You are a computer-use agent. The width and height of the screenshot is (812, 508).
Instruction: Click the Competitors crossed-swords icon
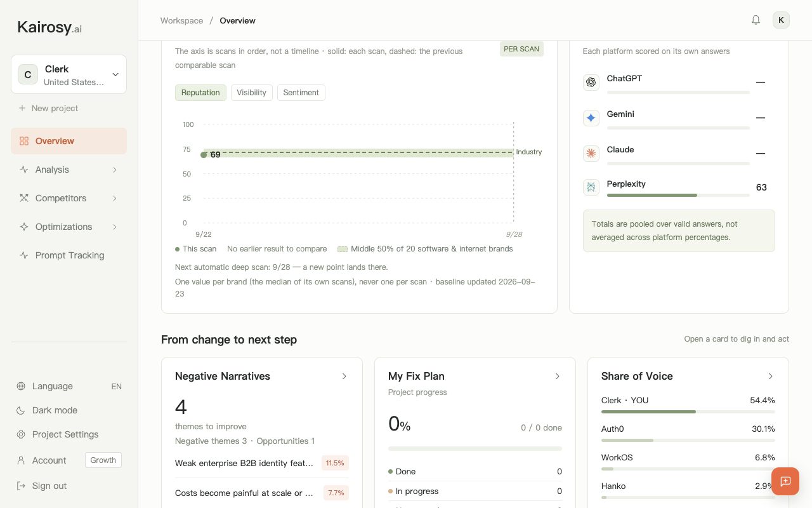24,198
